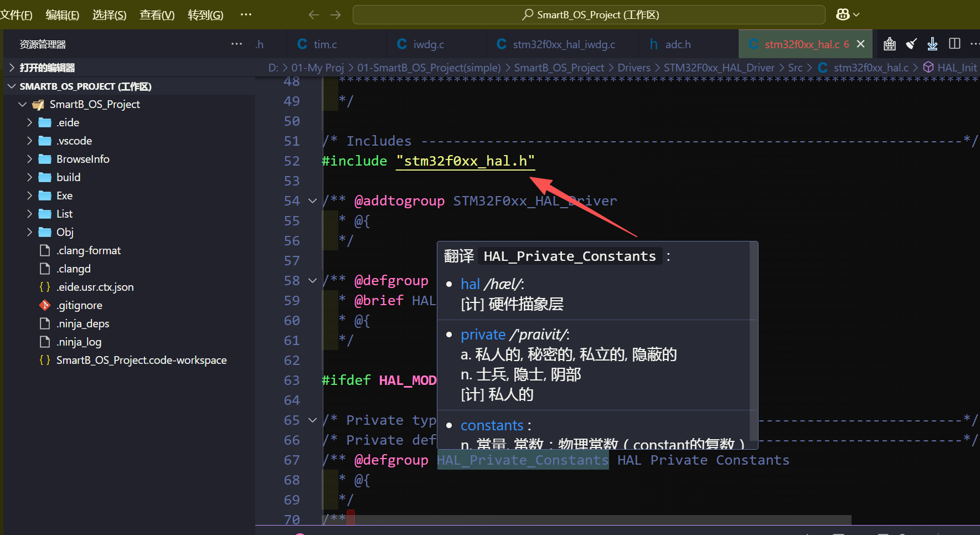Click the EIDE build project icon
Viewport: 980px width, 535px height.
click(x=890, y=44)
